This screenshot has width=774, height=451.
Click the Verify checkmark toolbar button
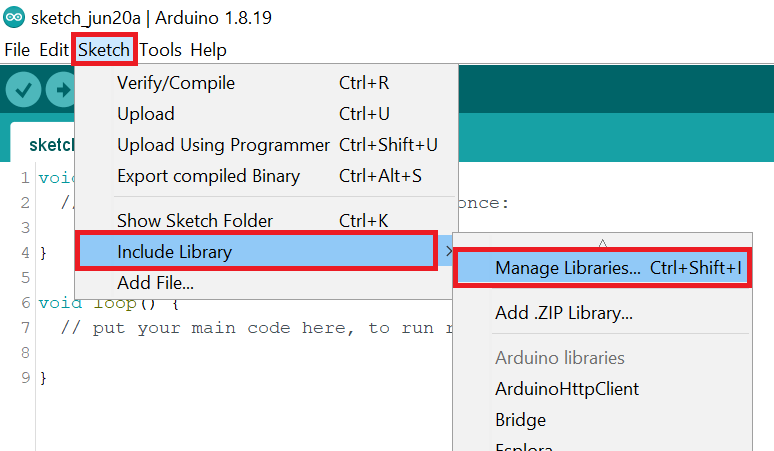(x=23, y=90)
